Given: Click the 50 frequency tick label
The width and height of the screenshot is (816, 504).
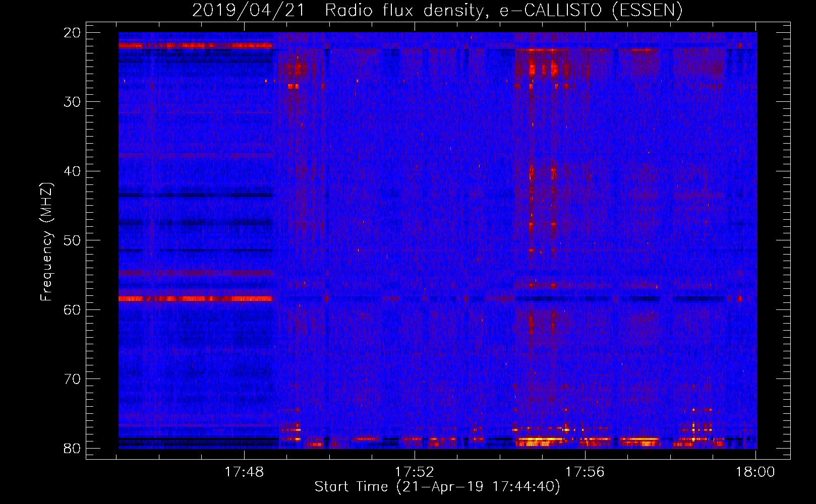Looking at the screenshot, I should click(72, 240).
